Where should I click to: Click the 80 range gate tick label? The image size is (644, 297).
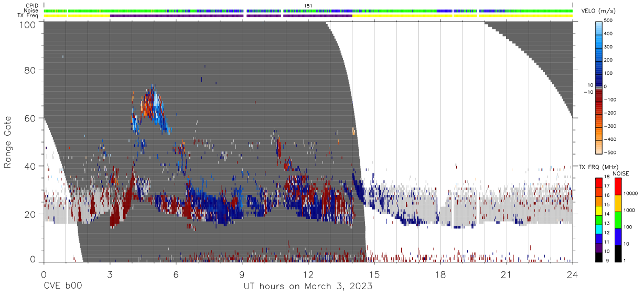coord(30,70)
